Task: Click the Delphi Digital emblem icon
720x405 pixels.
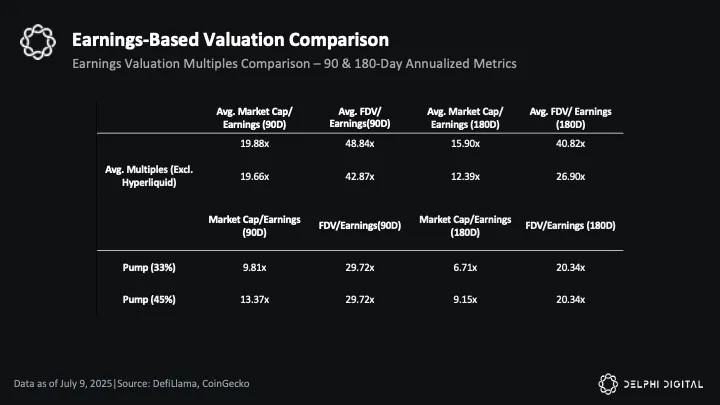Action: pos(610,383)
